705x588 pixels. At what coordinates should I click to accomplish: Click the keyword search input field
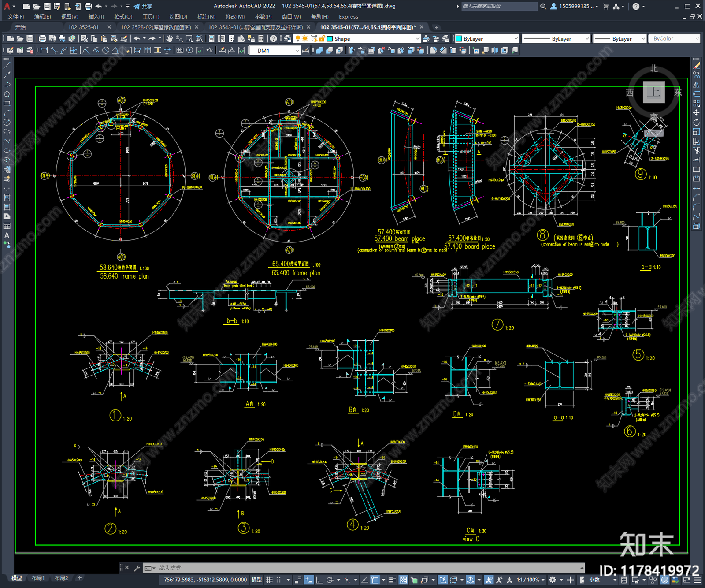(x=499, y=6)
